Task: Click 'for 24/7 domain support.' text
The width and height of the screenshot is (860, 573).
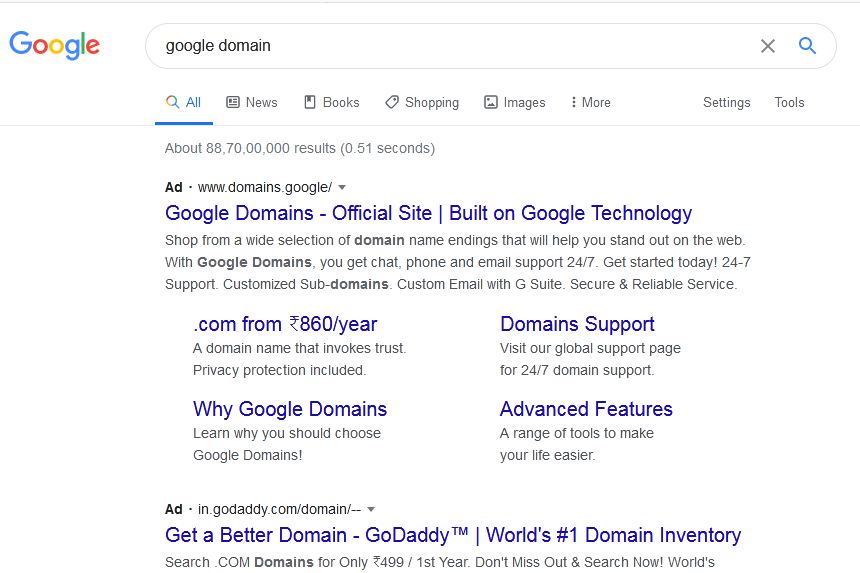Action: click(x=577, y=370)
